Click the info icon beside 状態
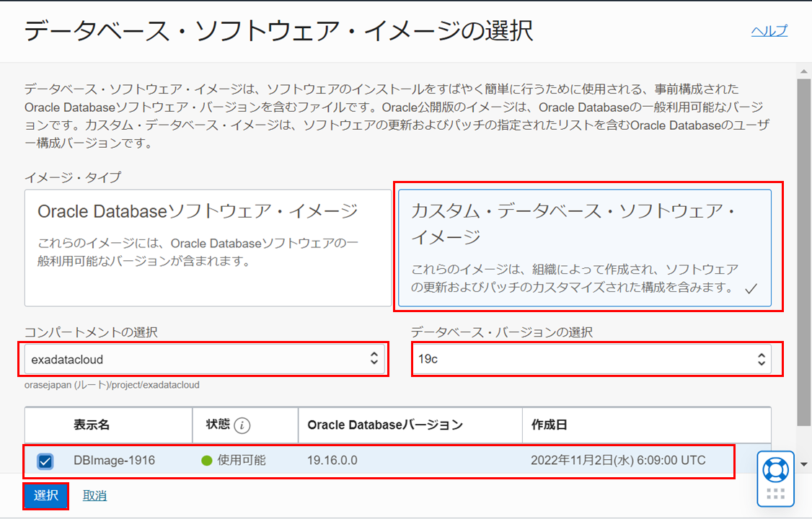 (242, 425)
